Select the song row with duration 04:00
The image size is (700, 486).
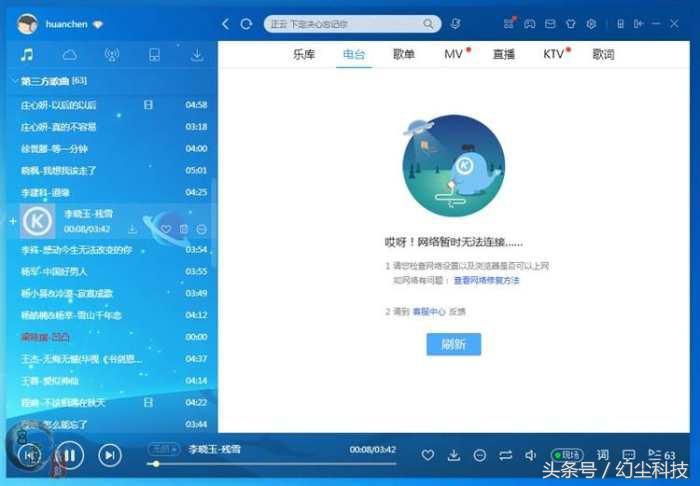(x=112, y=149)
